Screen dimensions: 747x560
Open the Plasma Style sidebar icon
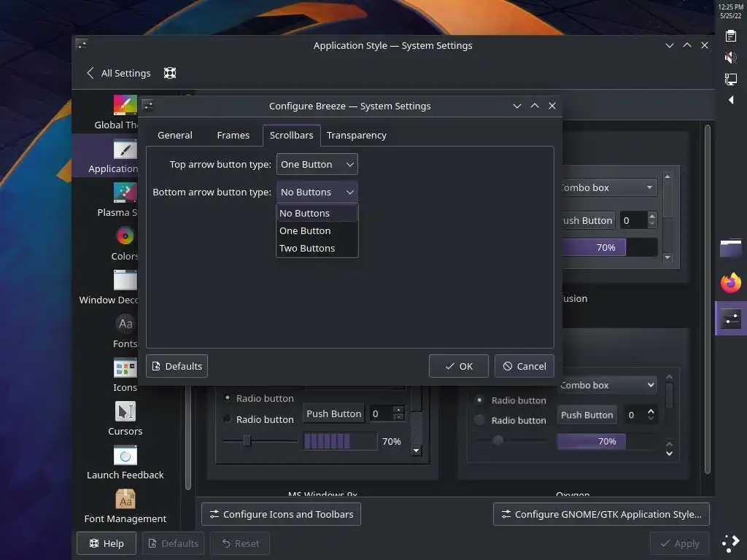(x=125, y=192)
